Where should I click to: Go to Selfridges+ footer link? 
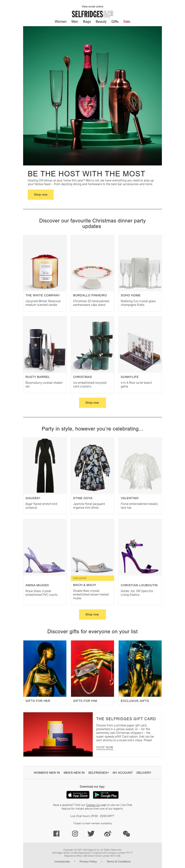coord(99,773)
